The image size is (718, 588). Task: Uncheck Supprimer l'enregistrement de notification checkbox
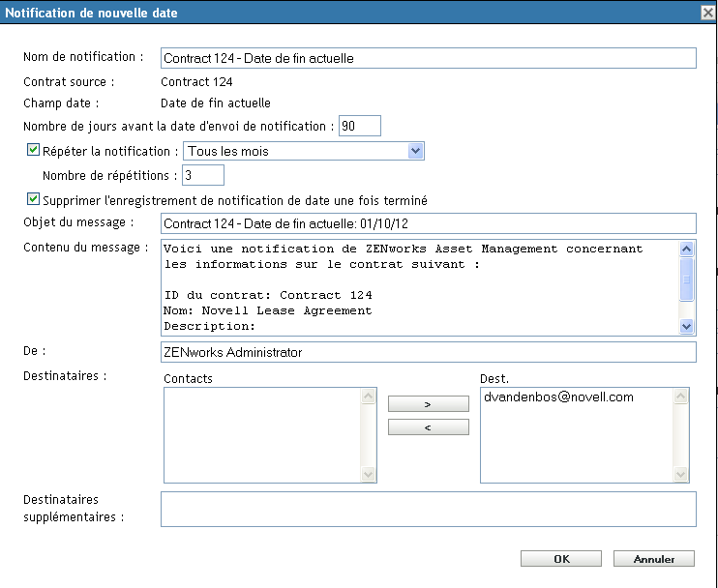coord(33,199)
